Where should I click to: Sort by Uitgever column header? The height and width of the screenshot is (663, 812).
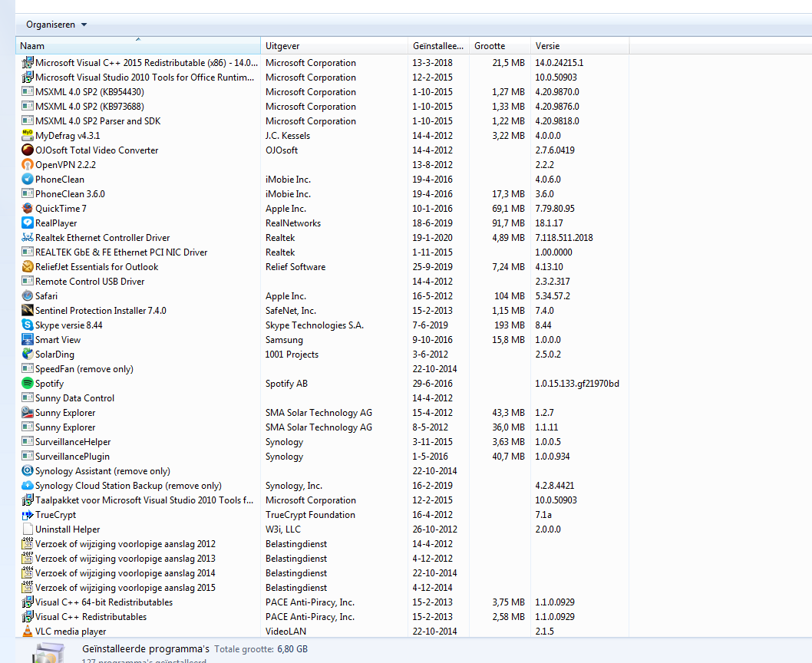pos(334,46)
